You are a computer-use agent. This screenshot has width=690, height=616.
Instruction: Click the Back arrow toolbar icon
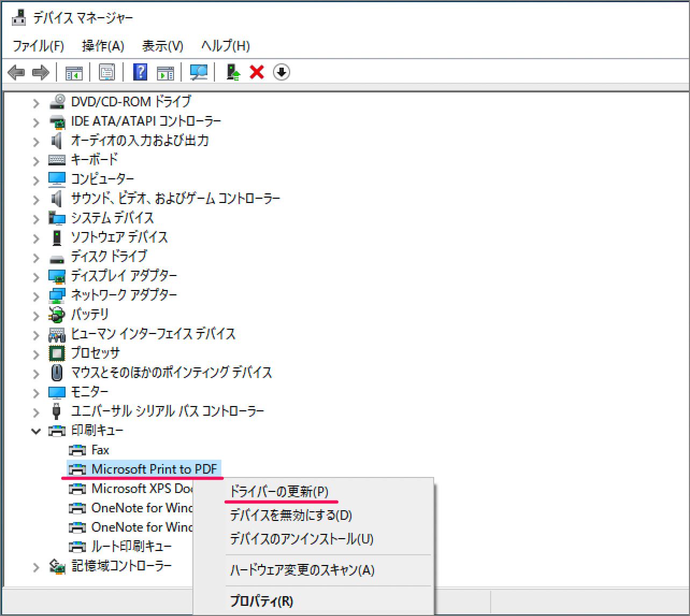[x=17, y=72]
